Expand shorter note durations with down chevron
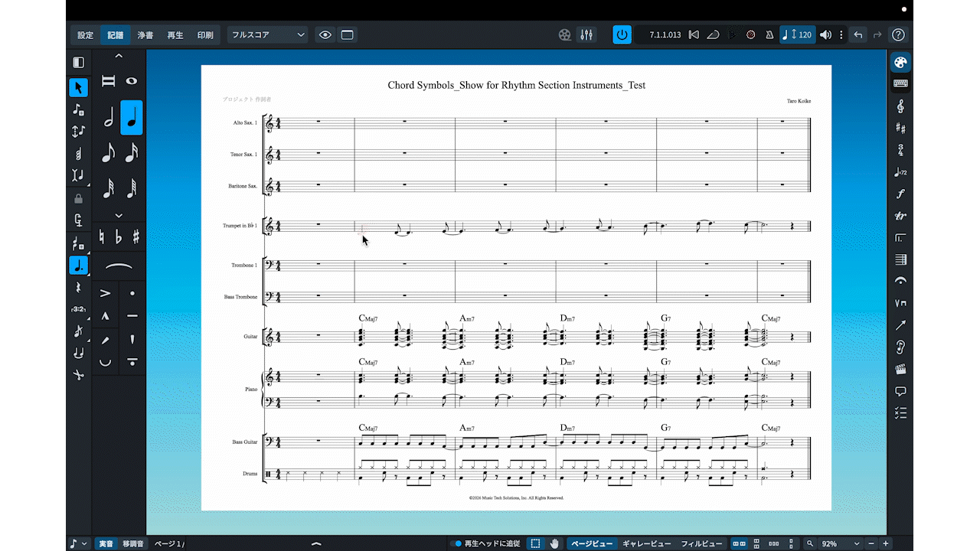The width and height of the screenshot is (980, 551). (119, 216)
